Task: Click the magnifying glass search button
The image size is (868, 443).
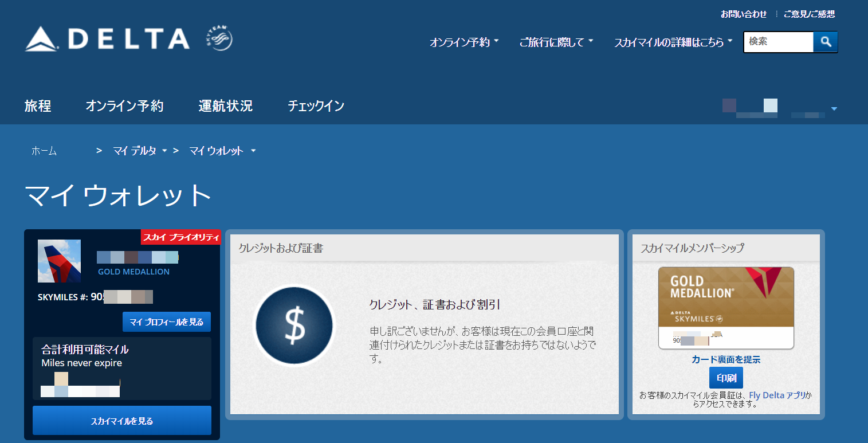Action: tap(826, 42)
